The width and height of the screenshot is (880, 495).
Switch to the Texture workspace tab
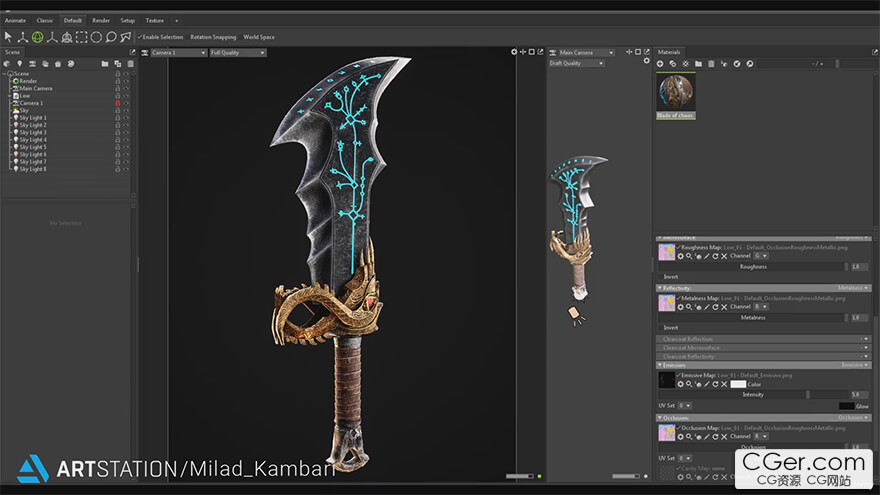pyautogui.click(x=155, y=21)
